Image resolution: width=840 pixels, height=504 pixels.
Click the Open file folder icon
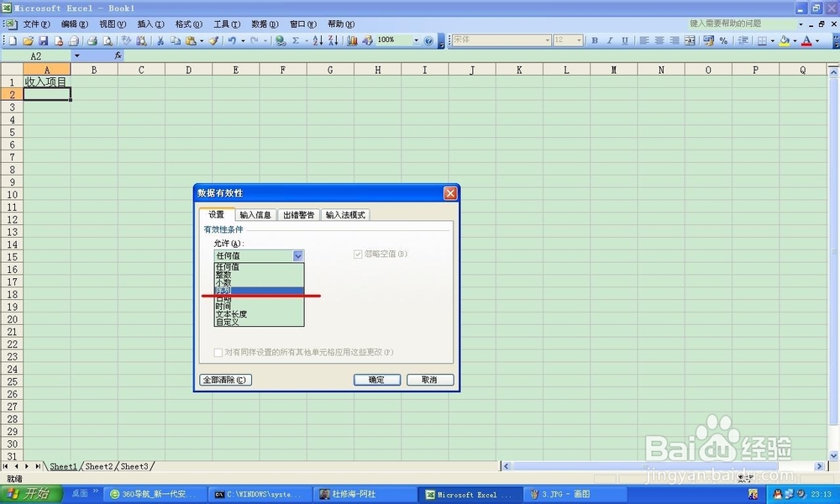pyautogui.click(x=28, y=40)
